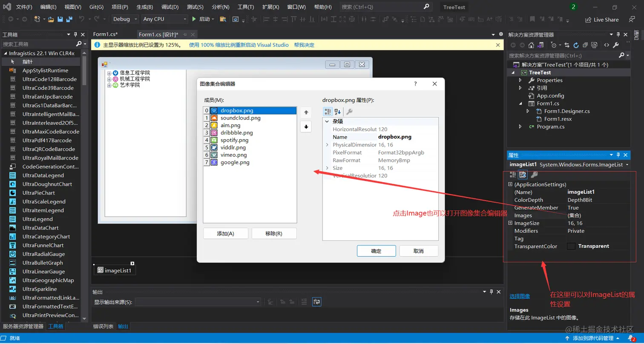Pin the Output panel
Image resolution: width=644 pixels, height=344 pixels.
pyautogui.click(x=491, y=292)
